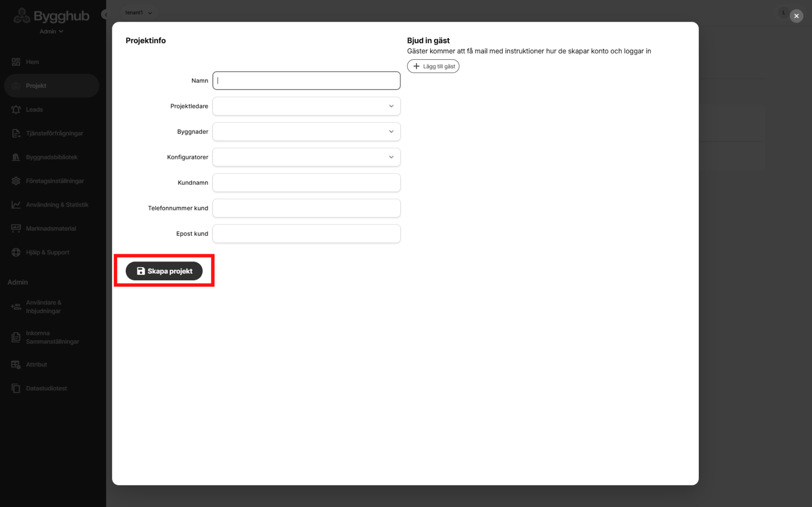The image size is (812, 507).
Task: Click the Datastudiotest copy icon
Action: [x=16, y=388]
